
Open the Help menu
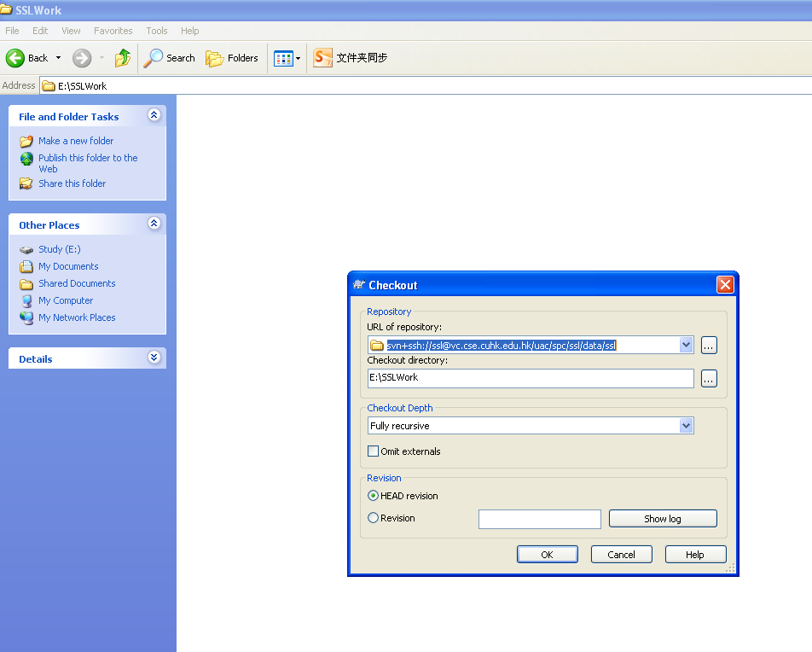click(x=189, y=31)
